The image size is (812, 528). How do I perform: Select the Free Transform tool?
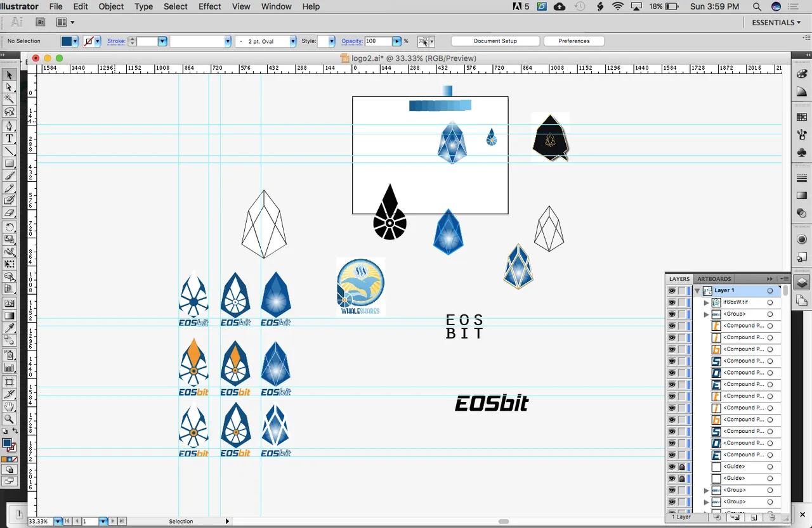10,264
